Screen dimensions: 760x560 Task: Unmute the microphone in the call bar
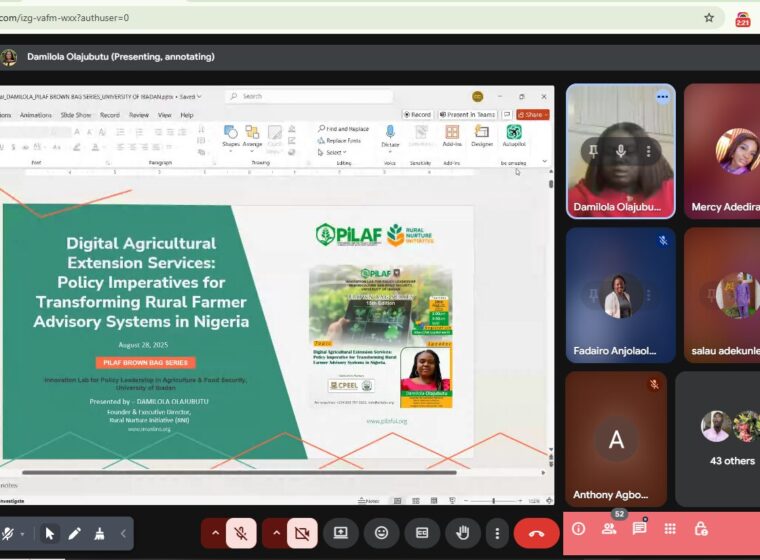(x=241, y=533)
